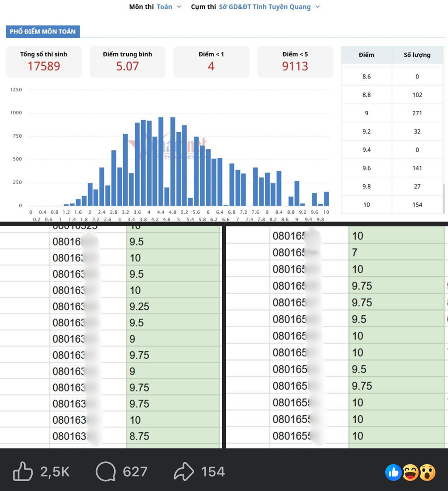Click the tallest bar at score 4.8
Viewport: 448px width, 491px height.
point(172,161)
